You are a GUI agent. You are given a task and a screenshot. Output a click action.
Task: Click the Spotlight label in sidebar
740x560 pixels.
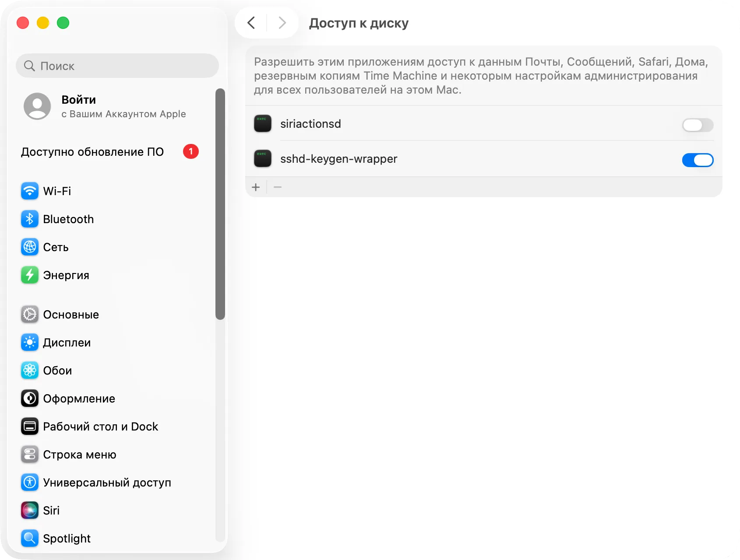pos(67,539)
